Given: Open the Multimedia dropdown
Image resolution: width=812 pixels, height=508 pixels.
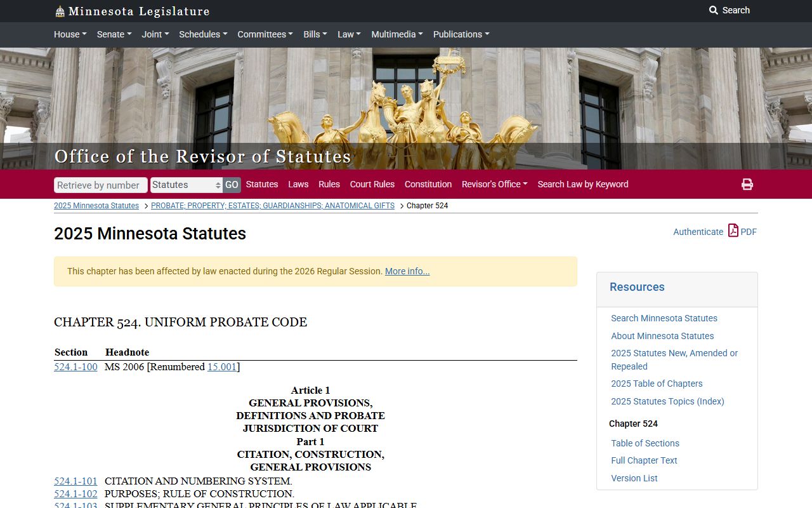Looking at the screenshot, I should 397,34.
